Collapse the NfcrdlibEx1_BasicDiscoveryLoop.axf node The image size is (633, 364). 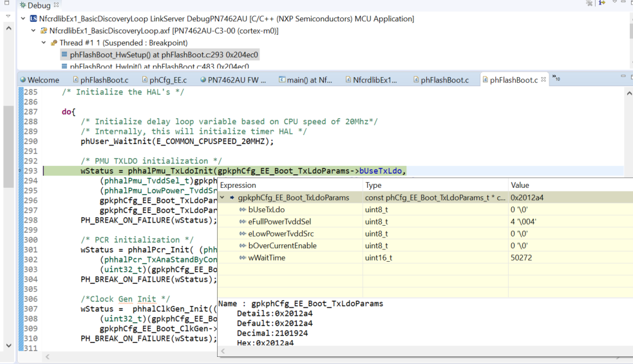[x=33, y=31]
